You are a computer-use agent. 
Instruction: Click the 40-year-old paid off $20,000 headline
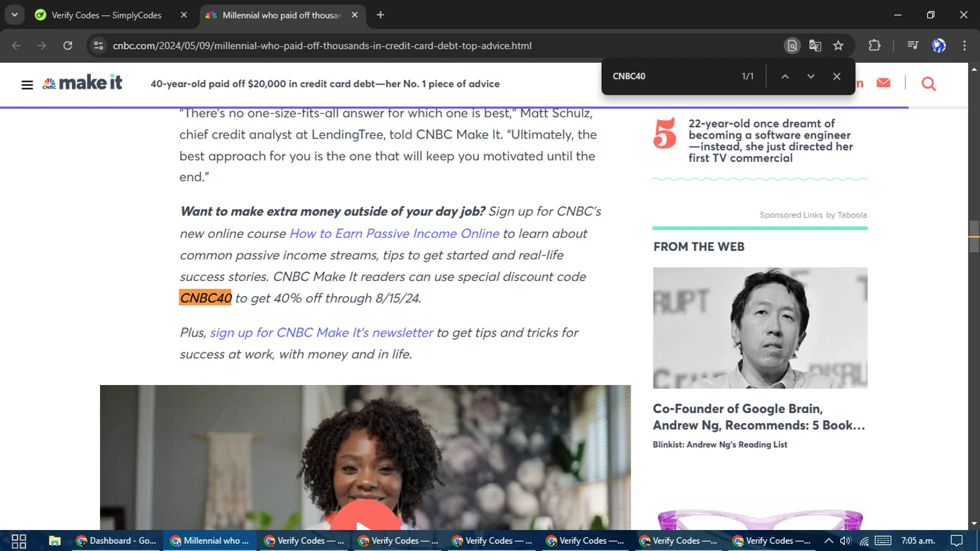click(x=325, y=84)
